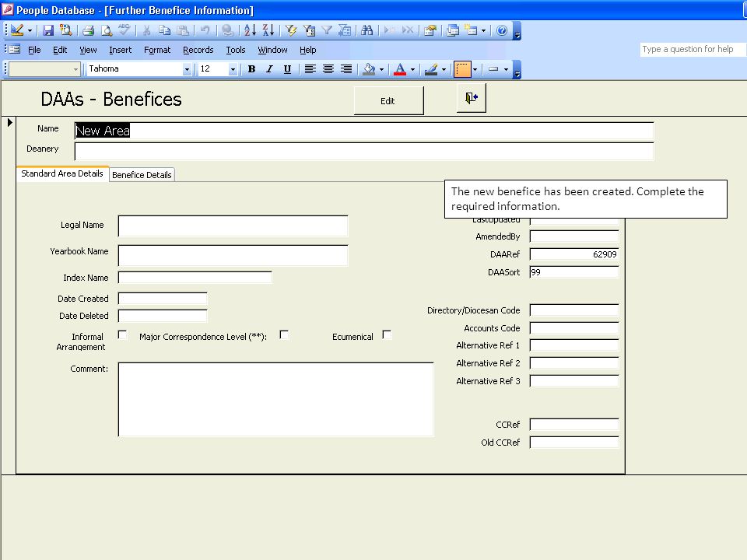
Task: Open the Tools menu
Action: pyautogui.click(x=235, y=50)
